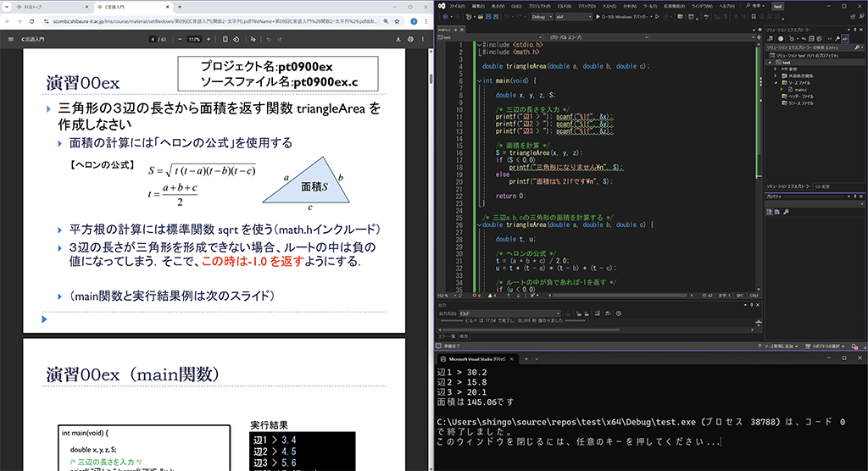868x471 pixels.
Task: Click the error count indicator in editor status
Action: [476, 296]
